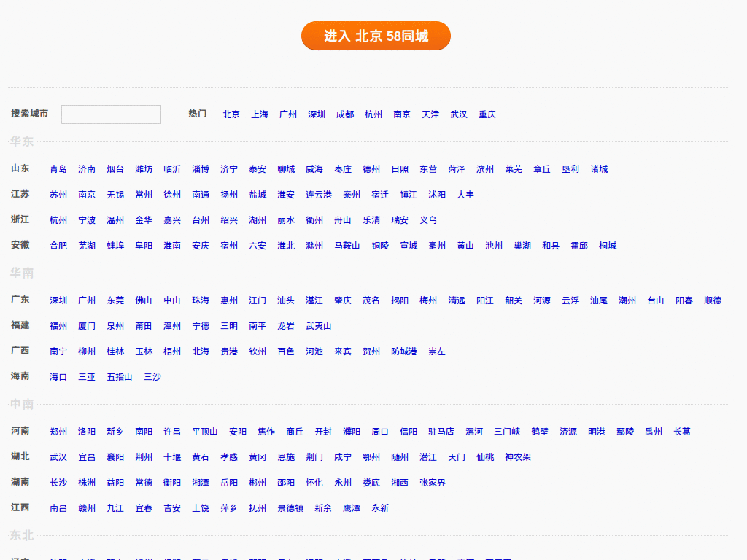
Task: Select 张家界 under 湖南
Action: click(433, 483)
